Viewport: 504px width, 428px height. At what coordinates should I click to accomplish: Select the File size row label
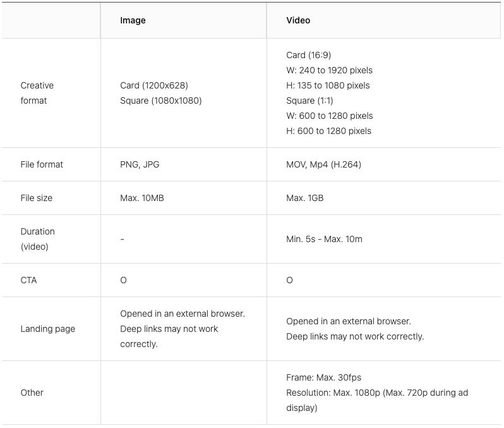36,198
